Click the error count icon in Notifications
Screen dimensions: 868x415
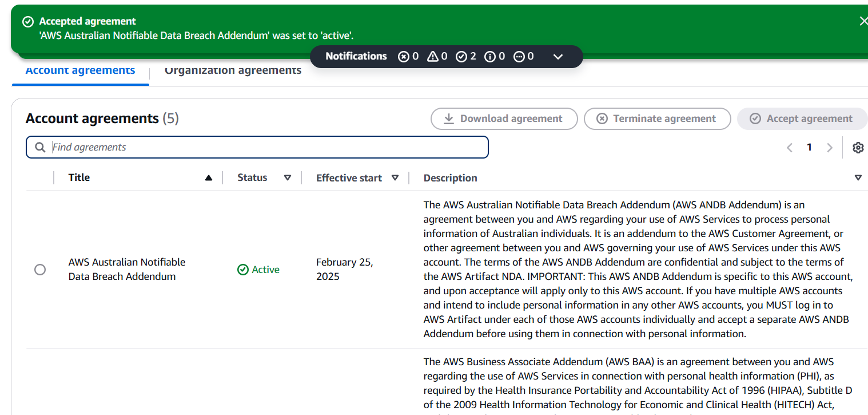(404, 56)
